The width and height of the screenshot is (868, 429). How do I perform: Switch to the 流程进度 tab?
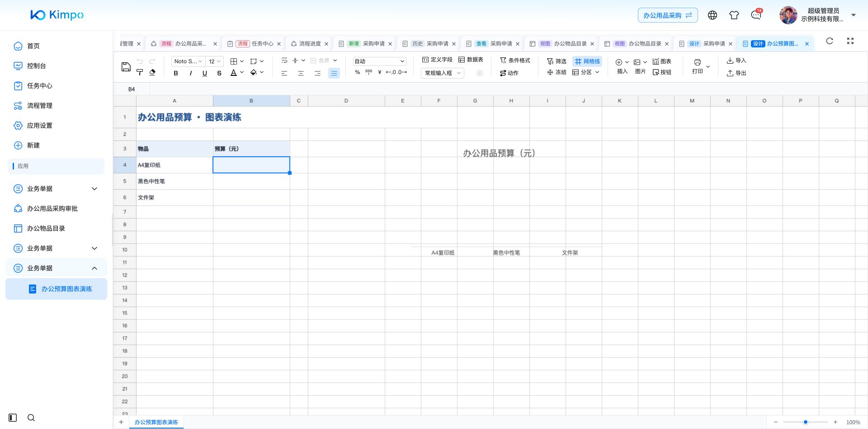(310, 44)
